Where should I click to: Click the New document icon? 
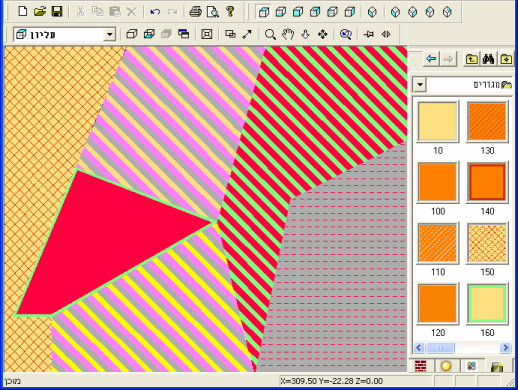pyautogui.click(x=22, y=12)
